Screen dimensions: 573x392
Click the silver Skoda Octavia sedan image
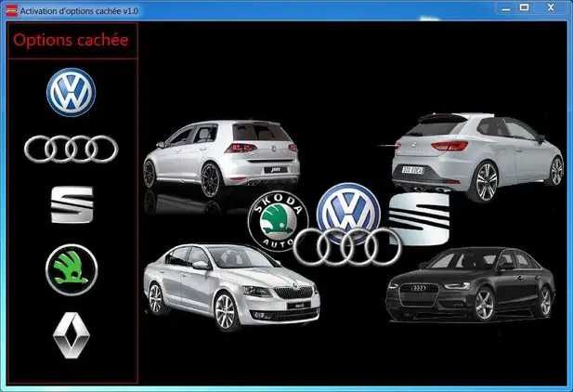pos(231,287)
